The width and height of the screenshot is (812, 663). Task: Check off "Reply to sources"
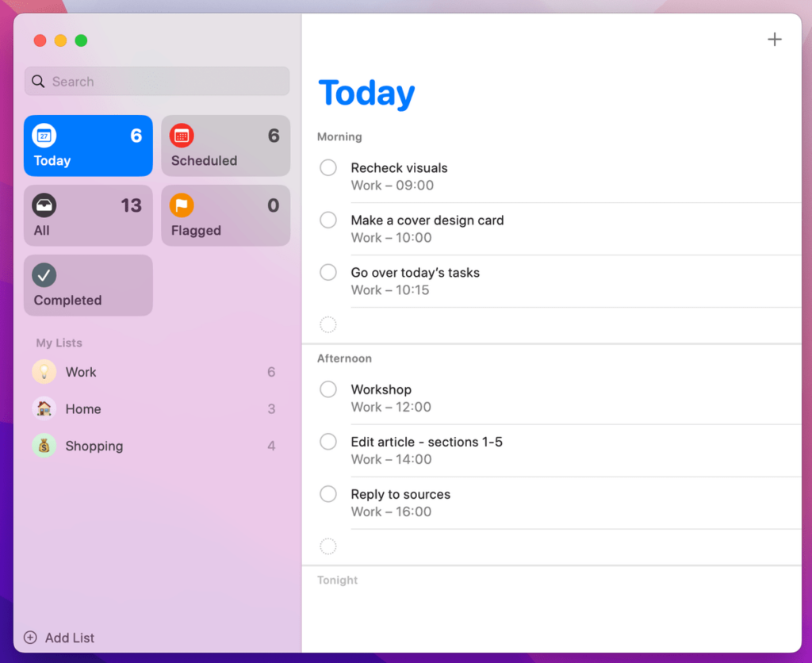pyautogui.click(x=328, y=493)
